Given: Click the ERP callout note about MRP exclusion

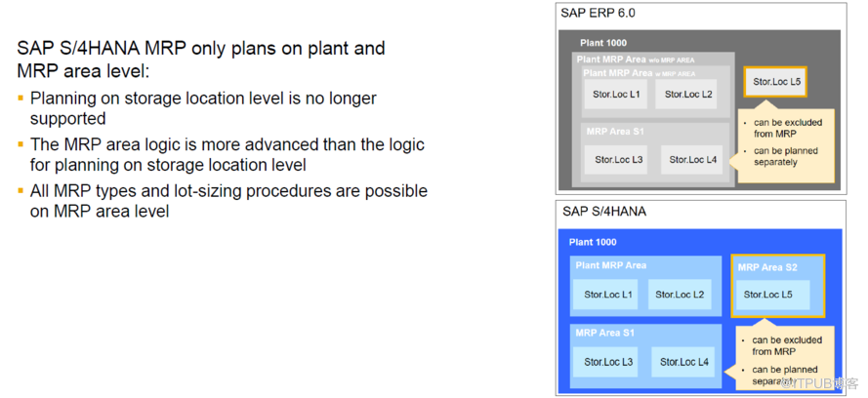Looking at the screenshot, I should pos(786,141).
